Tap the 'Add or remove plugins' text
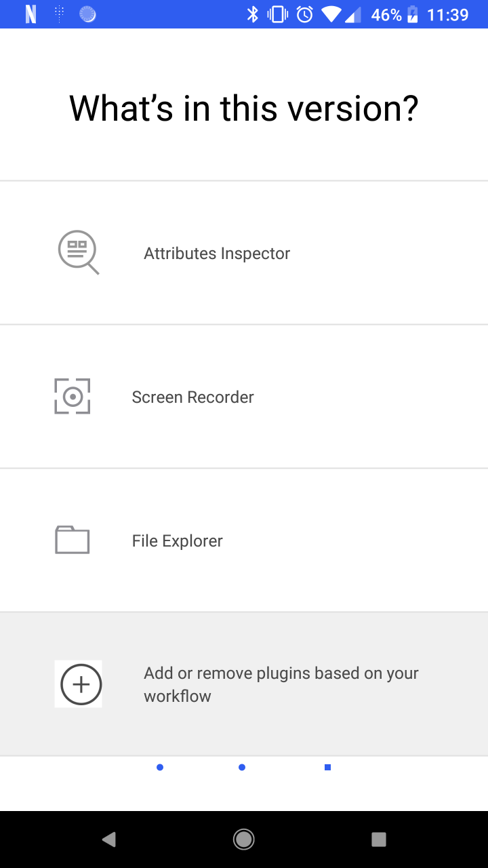Viewport: 488px width, 868px height. [x=281, y=684]
